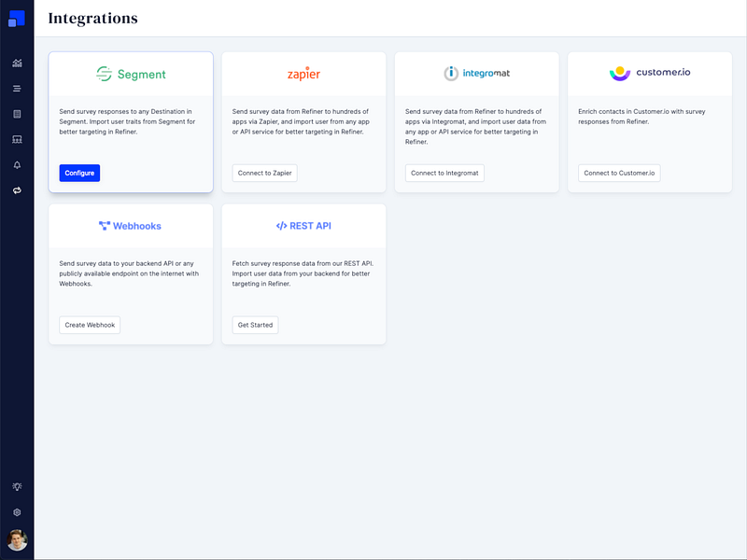Open the document table icon in the sidebar

tap(17, 114)
